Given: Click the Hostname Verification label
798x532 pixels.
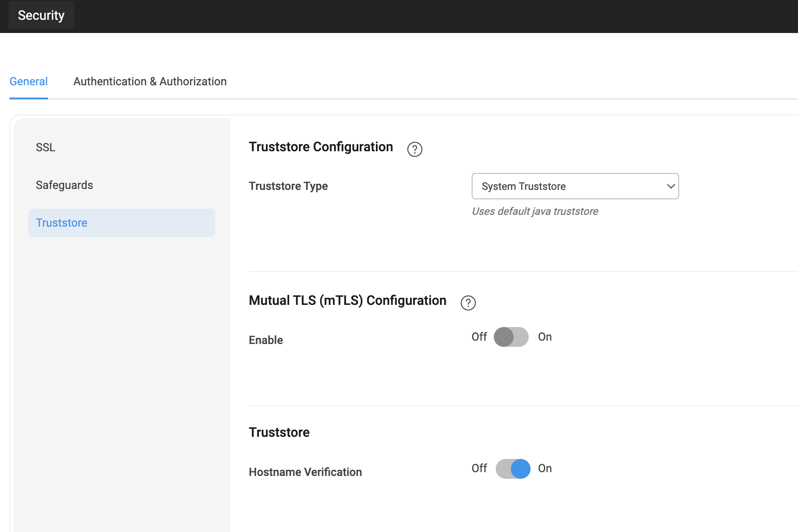Looking at the screenshot, I should 305,472.
